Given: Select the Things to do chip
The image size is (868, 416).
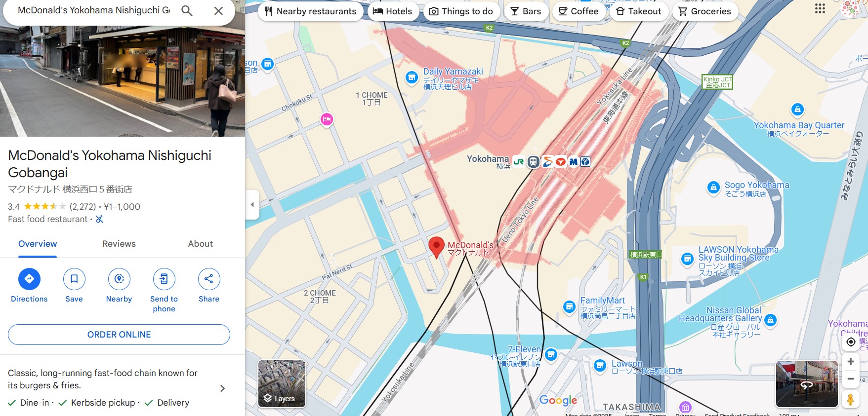Looking at the screenshot, I should (x=461, y=11).
